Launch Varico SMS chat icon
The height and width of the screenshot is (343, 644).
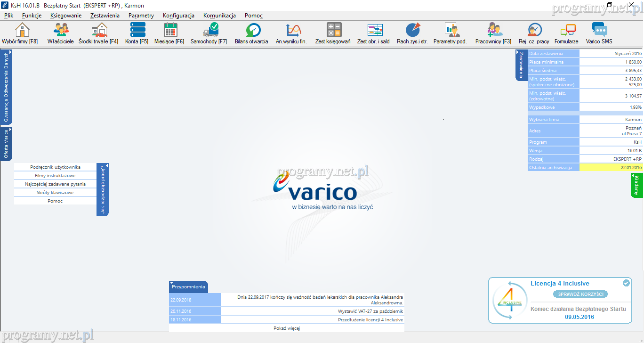tap(599, 30)
